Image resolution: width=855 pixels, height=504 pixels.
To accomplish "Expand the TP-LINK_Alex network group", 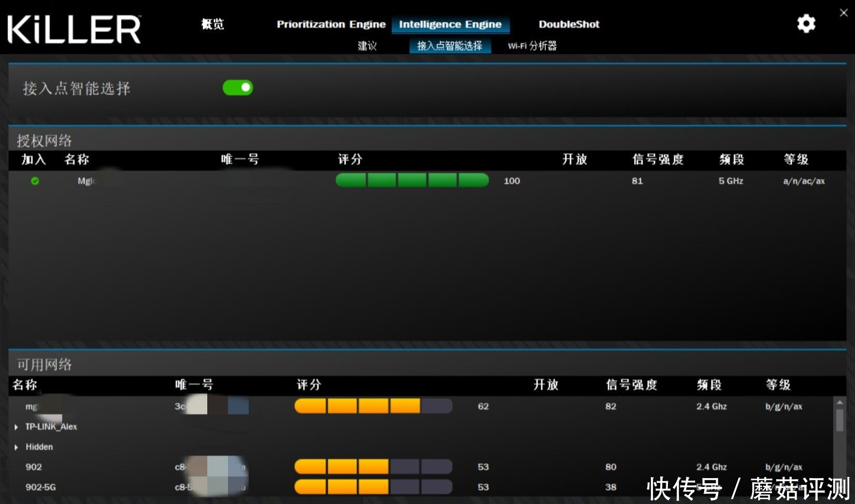I will tap(16, 427).
